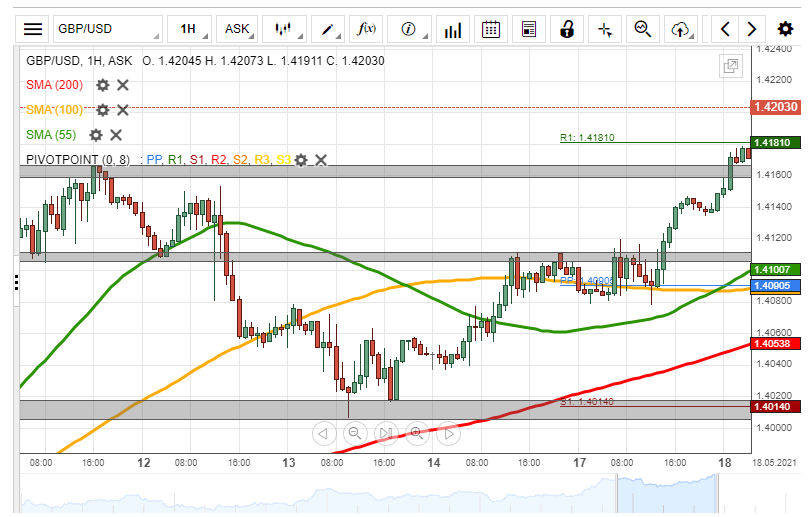Open chart settings gear in toolbar

(785, 29)
